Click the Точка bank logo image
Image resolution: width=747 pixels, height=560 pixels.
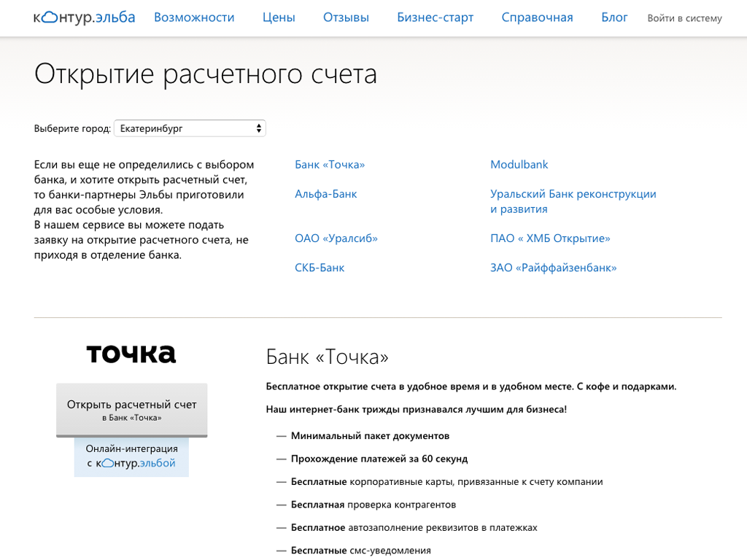coord(131,354)
